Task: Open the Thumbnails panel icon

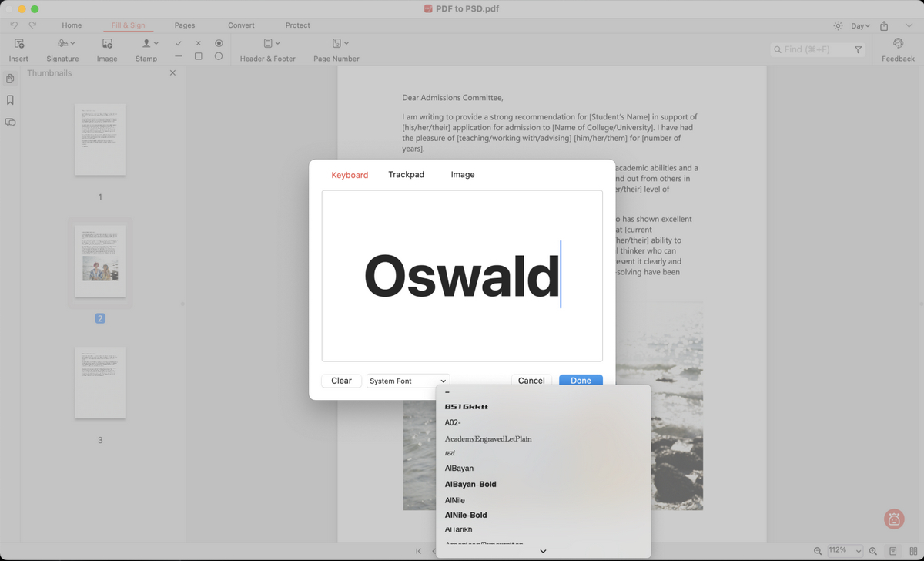Action: click(10, 78)
